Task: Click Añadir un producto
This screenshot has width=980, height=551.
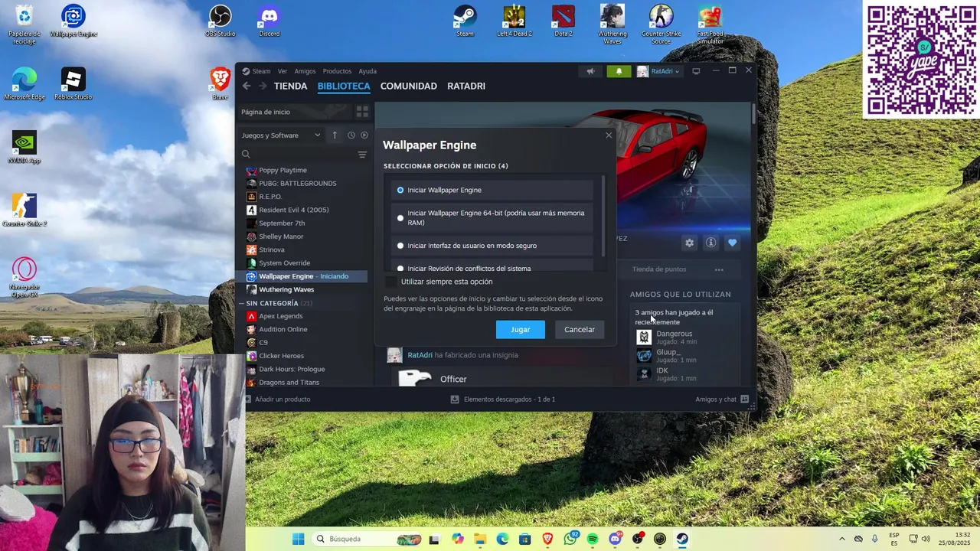Action: tap(277, 399)
